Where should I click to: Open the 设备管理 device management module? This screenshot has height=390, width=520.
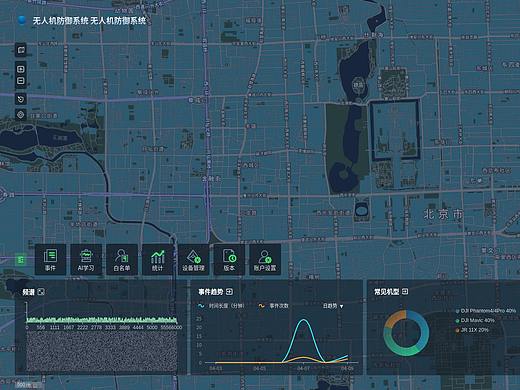193,260
